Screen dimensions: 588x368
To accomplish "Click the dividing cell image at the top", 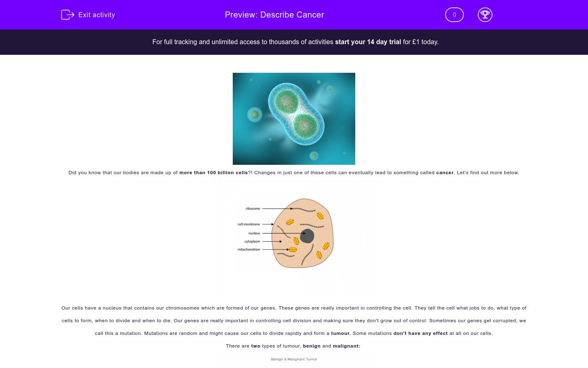I will tap(294, 119).
